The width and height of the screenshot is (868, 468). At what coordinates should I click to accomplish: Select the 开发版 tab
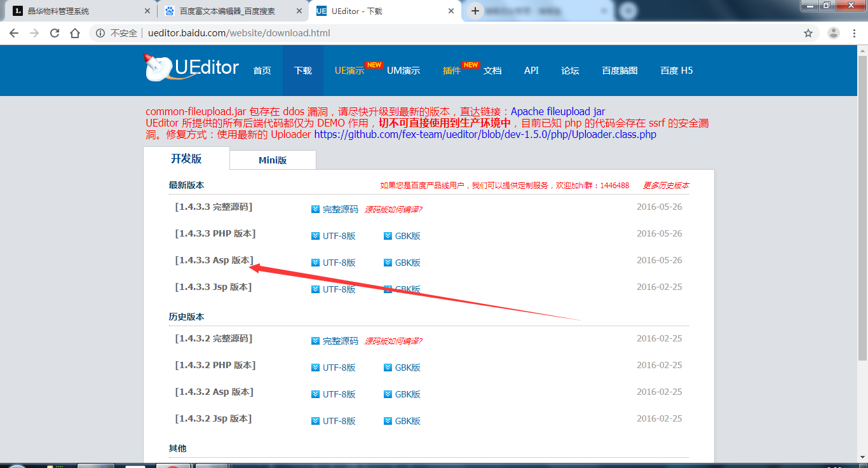point(186,159)
